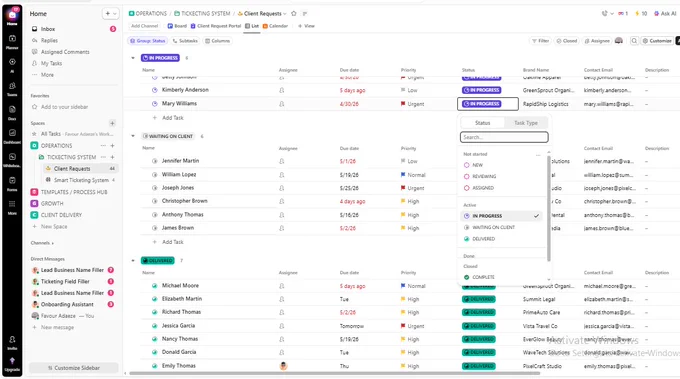Open the Docs icon in left rail
This screenshot has height=379, width=680.
12,109
